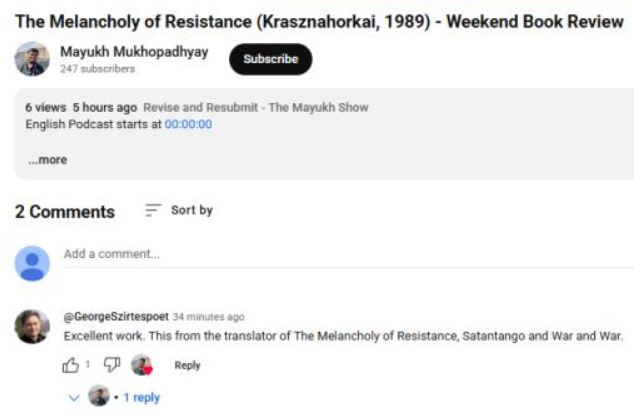Open the Sort by comments menu
The height and width of the screenshot is (418, 634).
pyautogui.click(x=179, y=210)
